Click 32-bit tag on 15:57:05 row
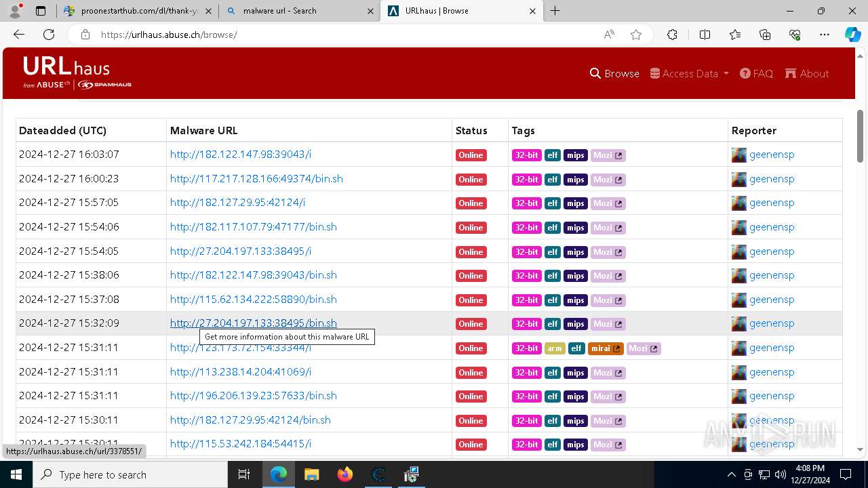 526,203
